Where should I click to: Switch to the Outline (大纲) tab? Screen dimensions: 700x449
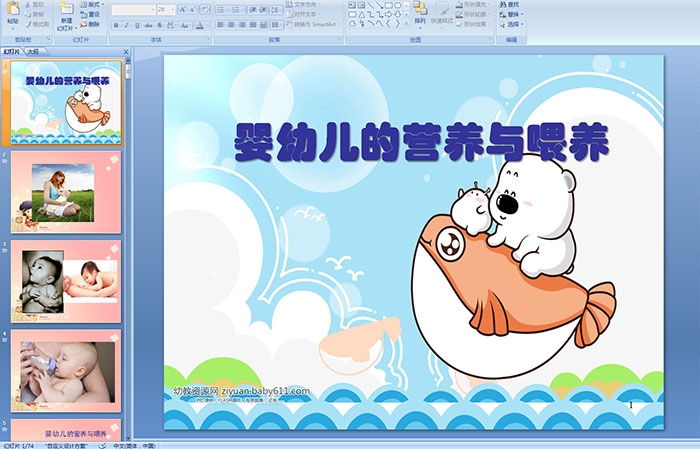coord(33,51)
